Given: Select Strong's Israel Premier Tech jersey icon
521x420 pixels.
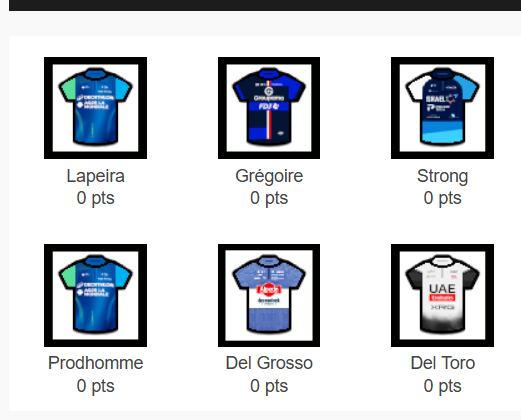Looking at the screenshot, I should point(442,108).
